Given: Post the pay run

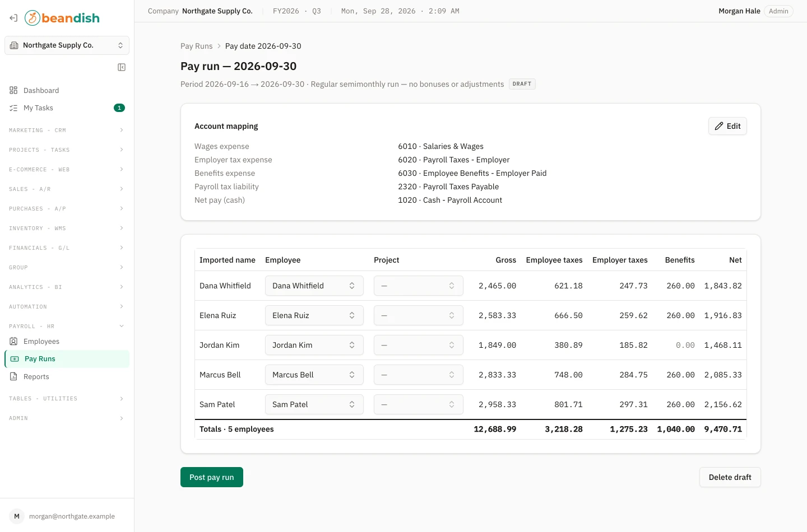Looking at the screenshot, I should 212,477.
